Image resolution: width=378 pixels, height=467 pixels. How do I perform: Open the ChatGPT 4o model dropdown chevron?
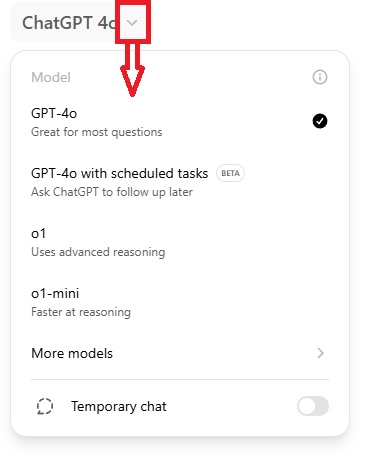(132, 23)
